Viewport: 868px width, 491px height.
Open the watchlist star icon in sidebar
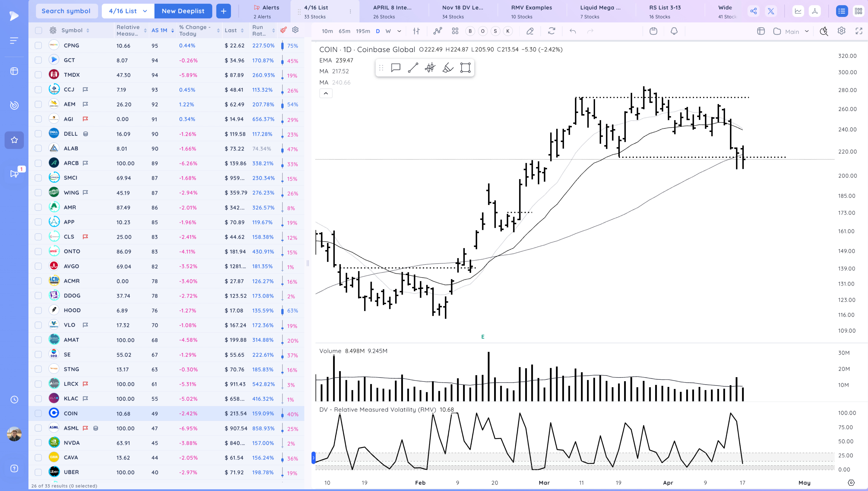coord(14,140)
